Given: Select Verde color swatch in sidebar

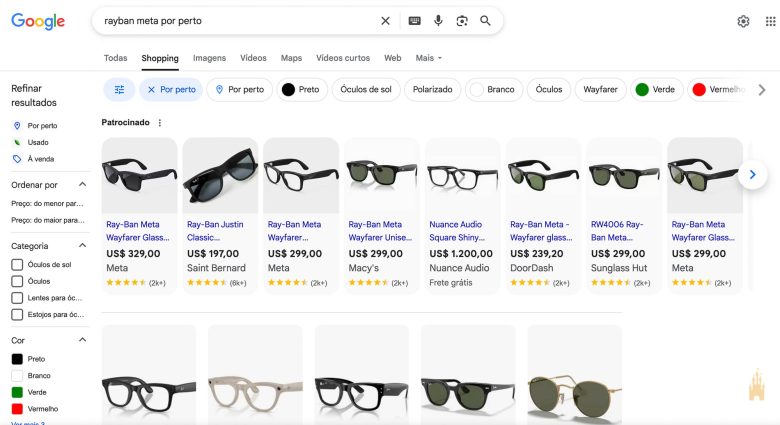Looking at the screenshot, I should tap(17, 392).
